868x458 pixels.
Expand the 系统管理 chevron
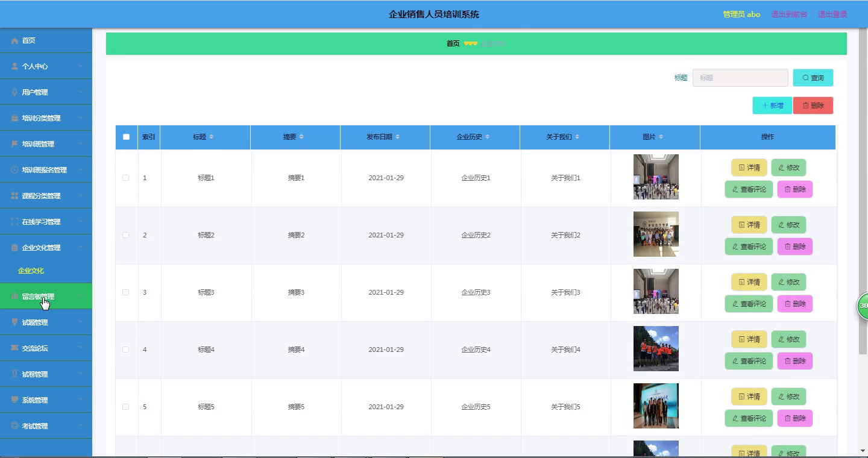coord(81,400)
